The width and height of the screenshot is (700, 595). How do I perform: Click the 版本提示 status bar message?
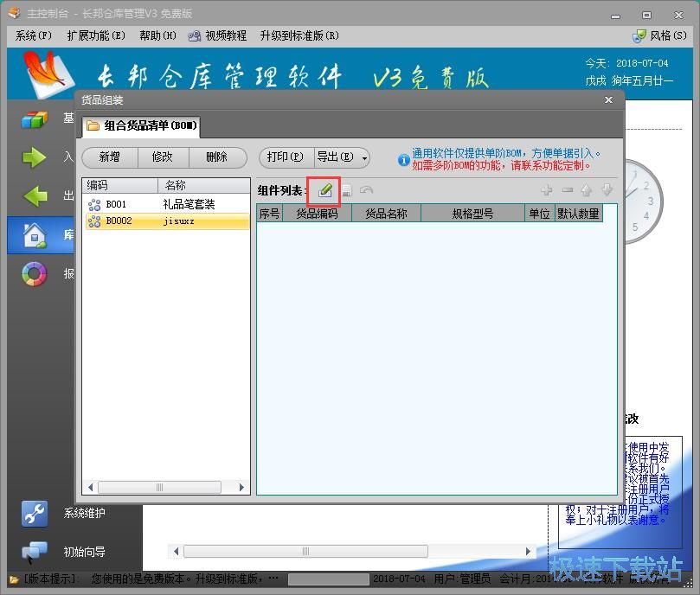(x=151, y=579)
